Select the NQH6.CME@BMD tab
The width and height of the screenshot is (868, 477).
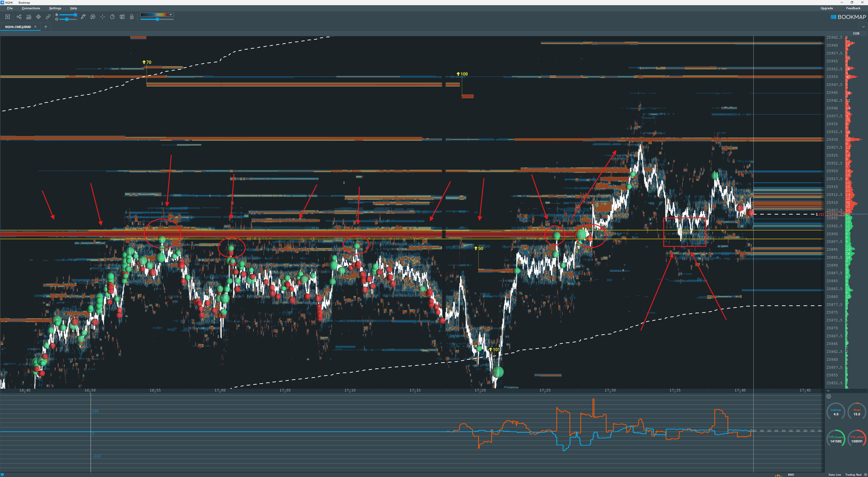click(18, 27)
